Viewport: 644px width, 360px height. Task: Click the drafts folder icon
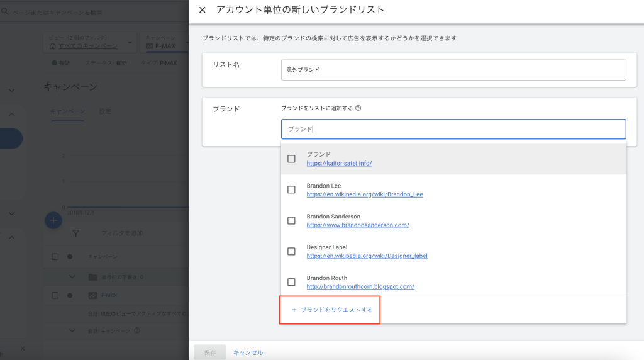click(92, 277)
